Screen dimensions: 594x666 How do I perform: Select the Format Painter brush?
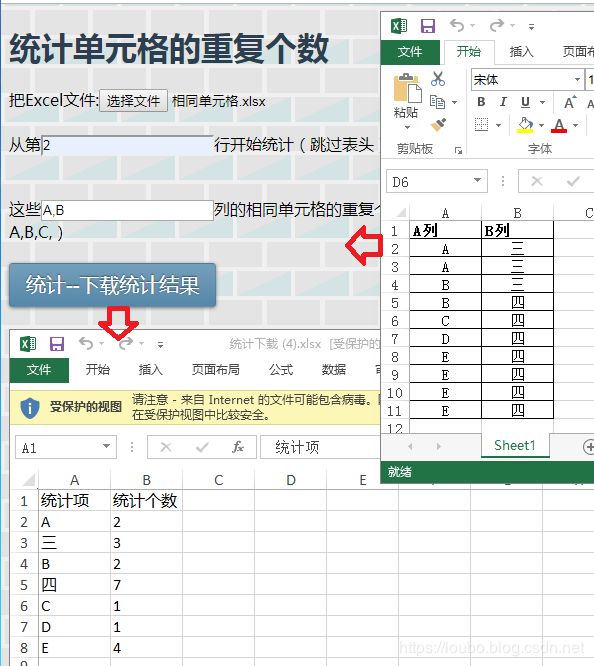[x=438, y=125]
